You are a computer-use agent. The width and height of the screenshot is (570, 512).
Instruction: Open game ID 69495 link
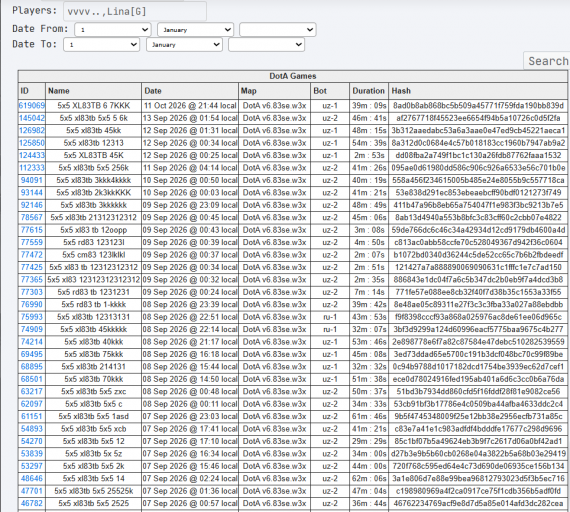click(32, 354)
